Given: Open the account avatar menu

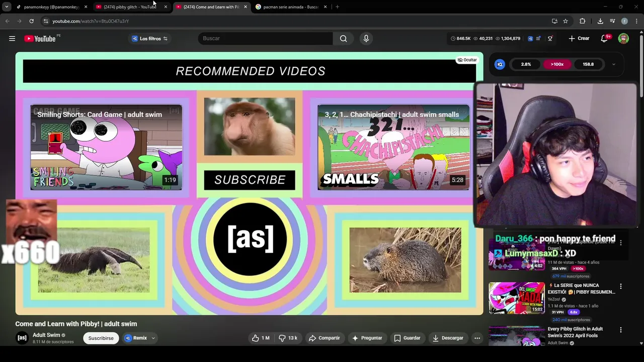Looking at the screenshot, I should click(x=623, y=39).
